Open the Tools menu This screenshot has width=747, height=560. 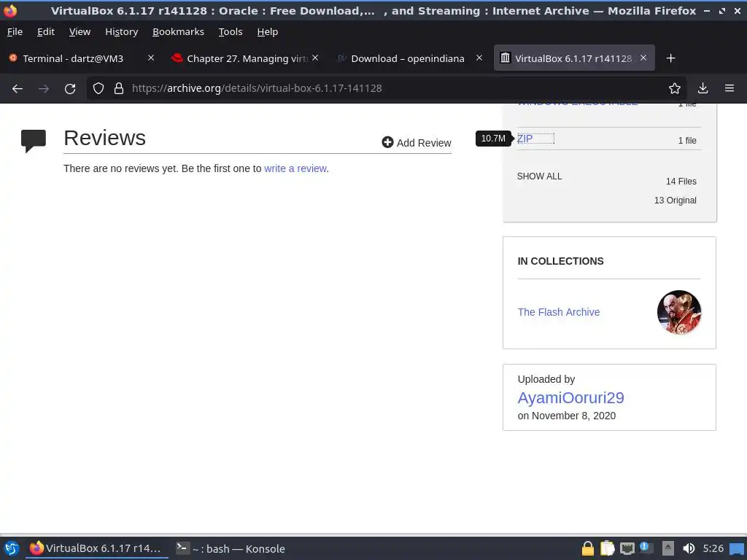point(231,32)
